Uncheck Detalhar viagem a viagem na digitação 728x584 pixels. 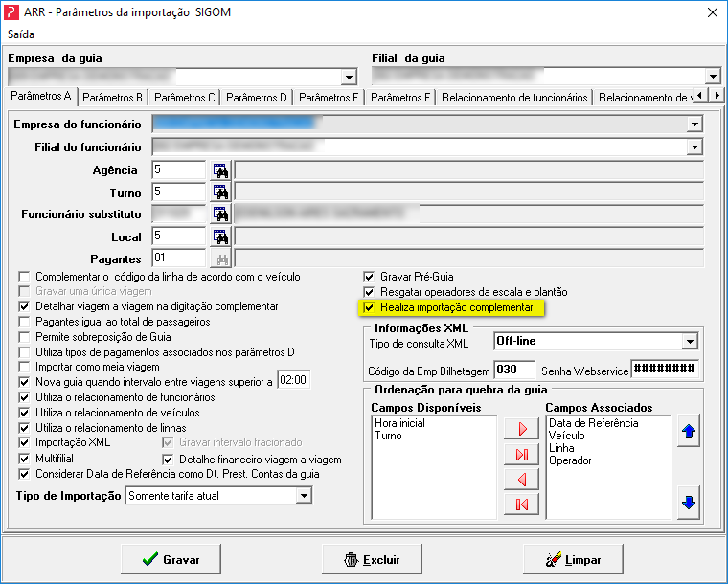tap(24, 306)
